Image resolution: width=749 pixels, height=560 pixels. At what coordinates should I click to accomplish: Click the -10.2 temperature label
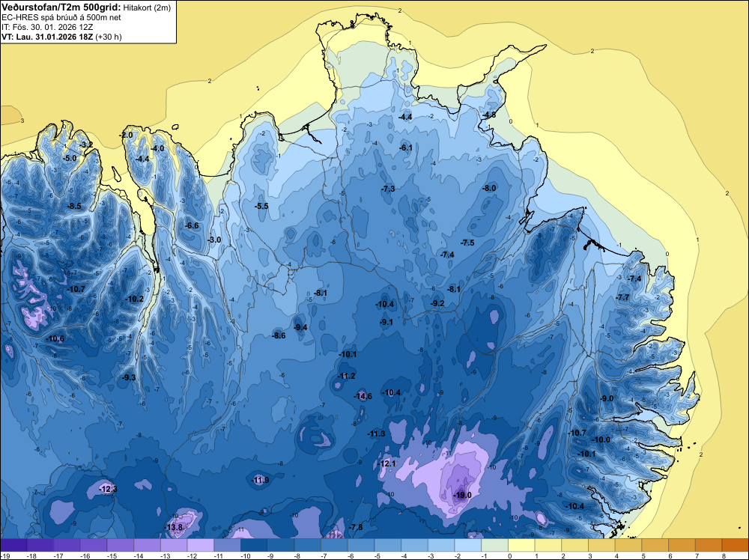coord(134,299)
